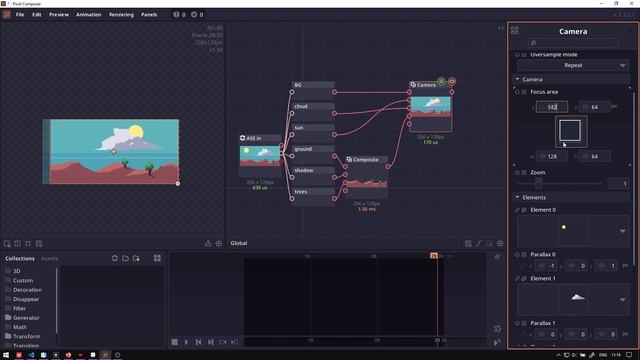This screenshot has height=360, width=640.
Task: Toggle animation for Focus area
Action: click(x=517, y=92)
